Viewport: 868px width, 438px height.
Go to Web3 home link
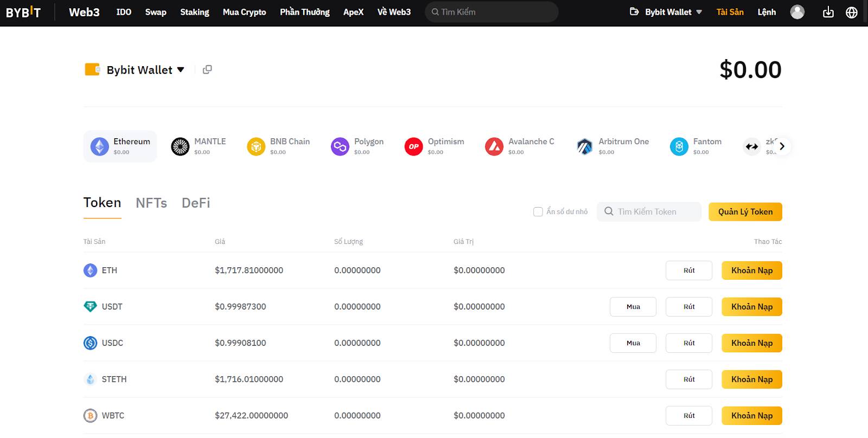coord(84,12)
